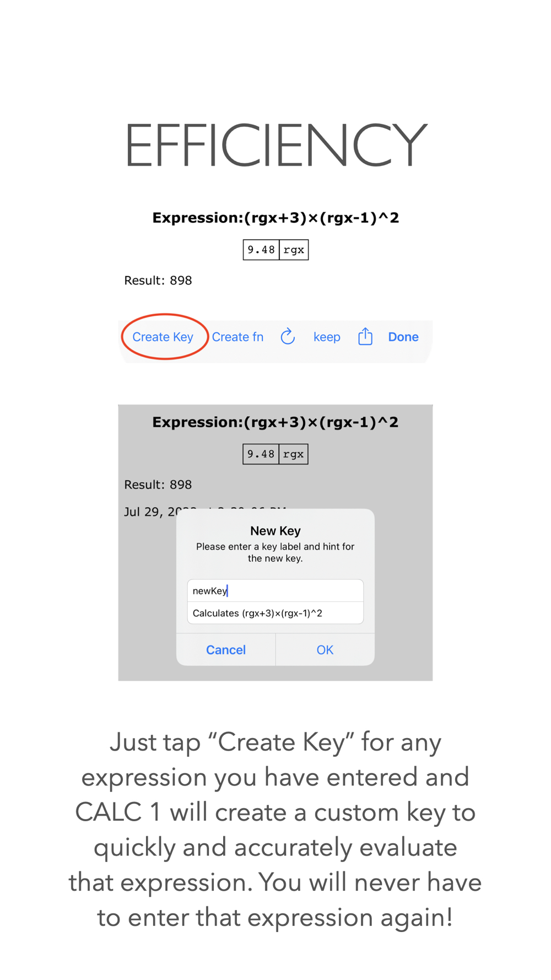Image resolution: width=551 pixels, height=980 pixels.
Task: Tap the upper Result: 898 text
Action: point(158,281)
